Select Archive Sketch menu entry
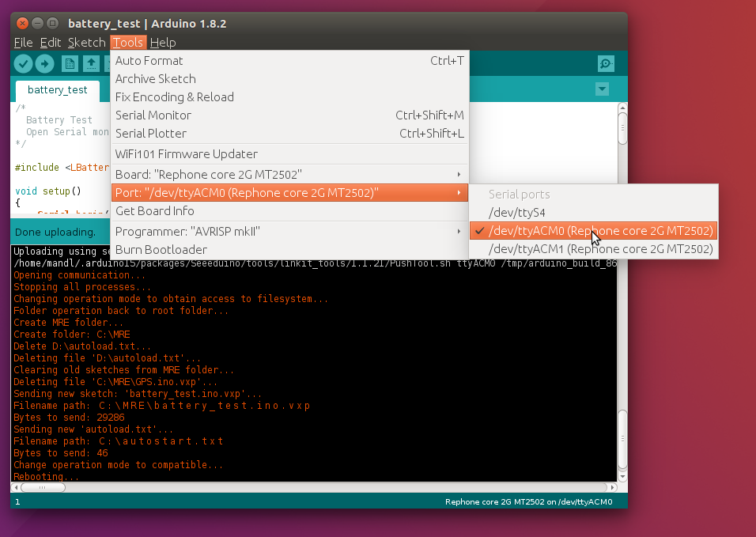The width and height of the screenshot is (756, 537). 289,79
